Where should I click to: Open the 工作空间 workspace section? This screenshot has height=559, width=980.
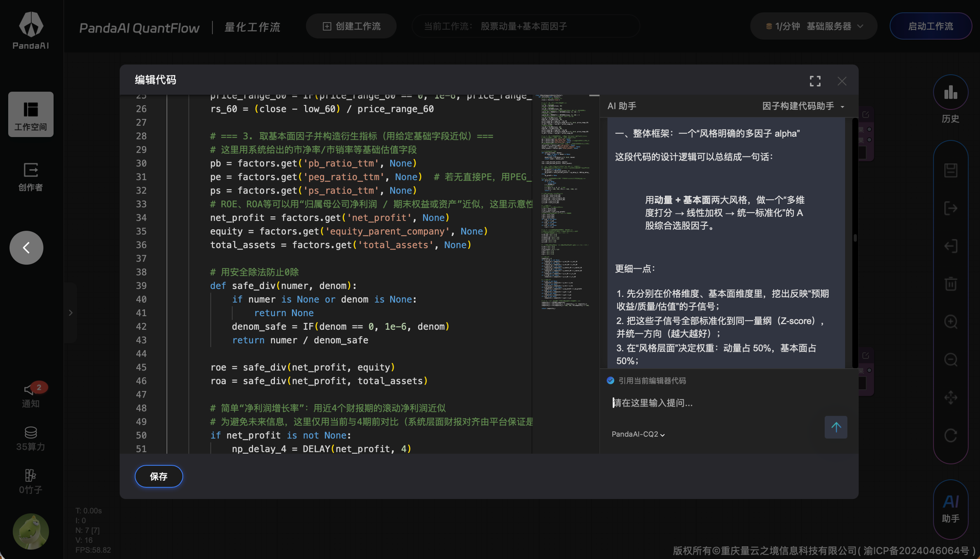pyautogui.click(x=31, y=114)
